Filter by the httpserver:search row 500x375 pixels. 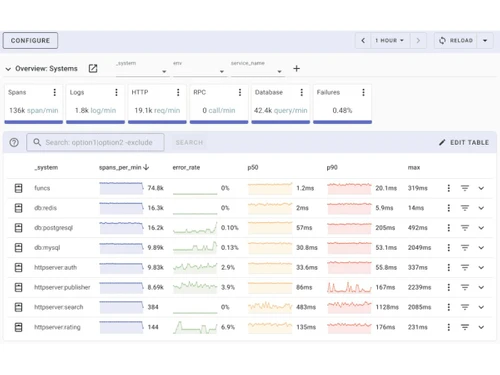465,307
